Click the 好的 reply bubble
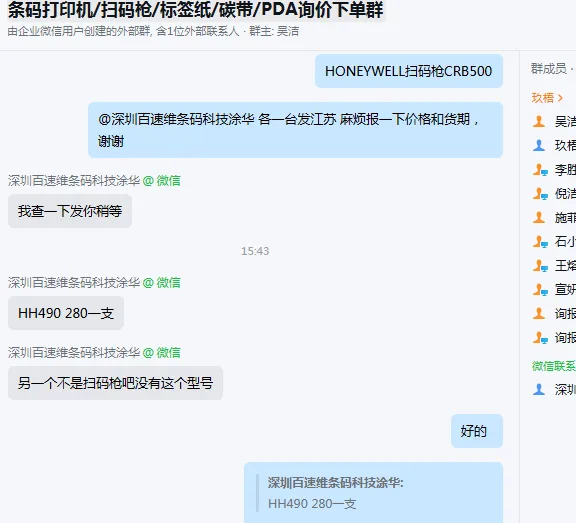The image size is (576, 523). point(476,431)
